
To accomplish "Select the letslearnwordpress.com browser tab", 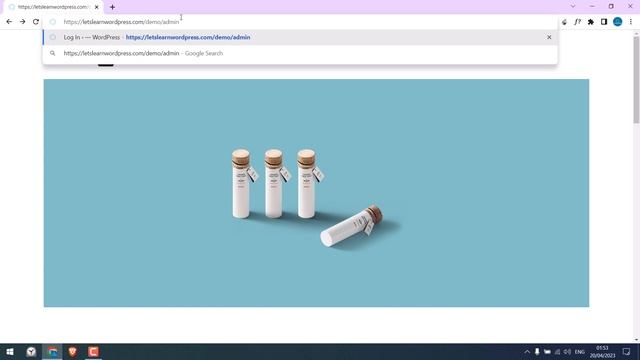I will pyautogui.click(x=53, y=7).
